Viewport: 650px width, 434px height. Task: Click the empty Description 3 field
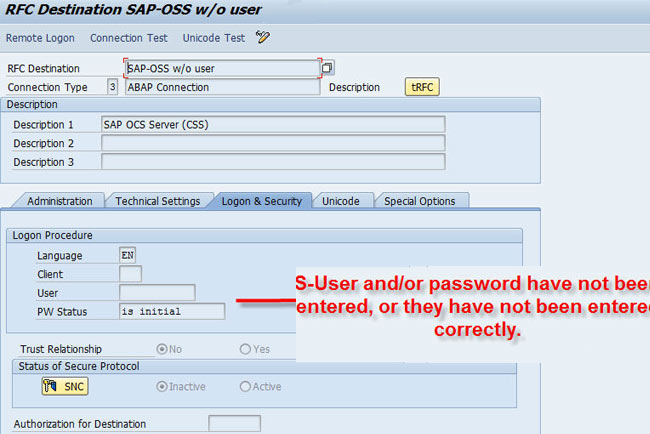(x=273, y=162)
